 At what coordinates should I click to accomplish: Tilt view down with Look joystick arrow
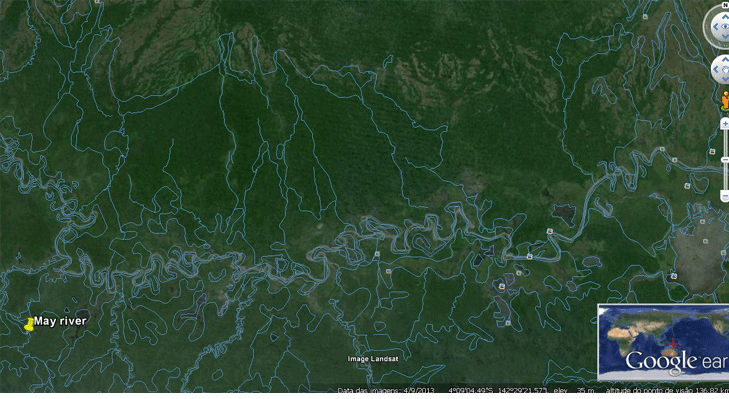tap(725, 37)
